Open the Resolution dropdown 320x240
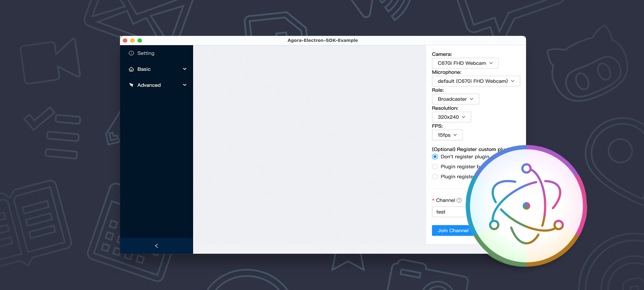The height and width of the screenshot is (290, 644). pyautogui.click(x=452, y=117)
